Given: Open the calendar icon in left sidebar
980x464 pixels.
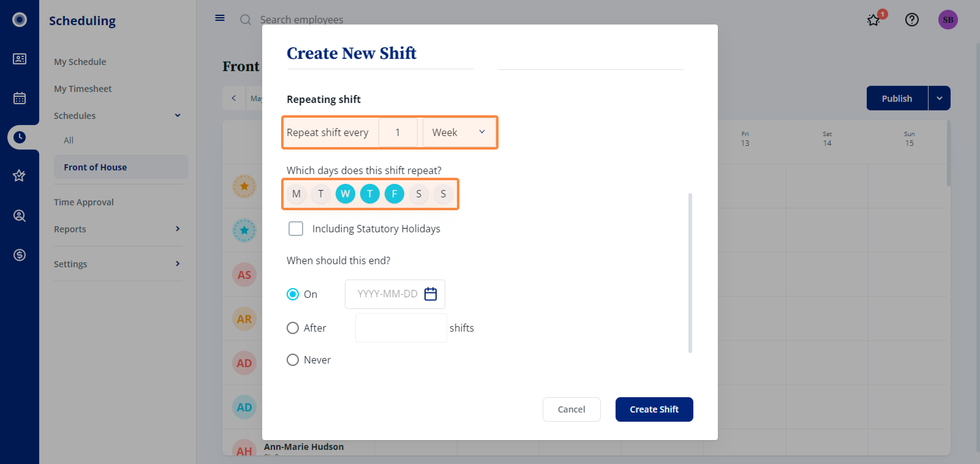Looking at the screenshot, I should pos(19,98).
